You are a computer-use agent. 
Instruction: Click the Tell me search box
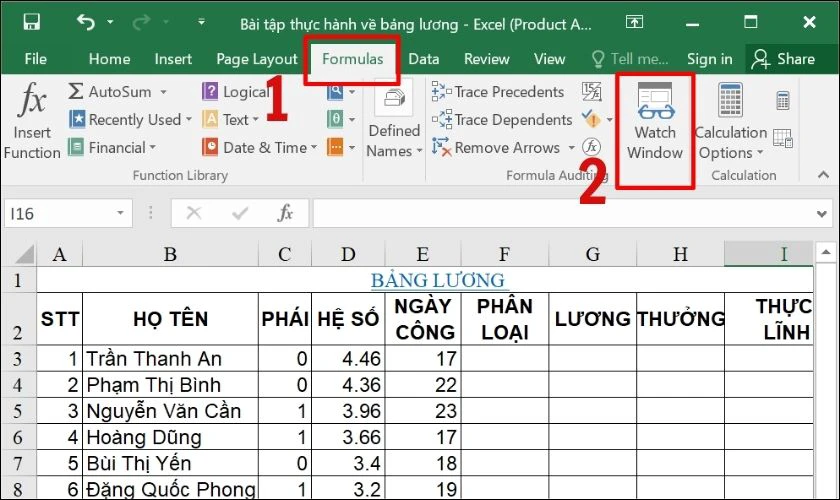(629, 59)
